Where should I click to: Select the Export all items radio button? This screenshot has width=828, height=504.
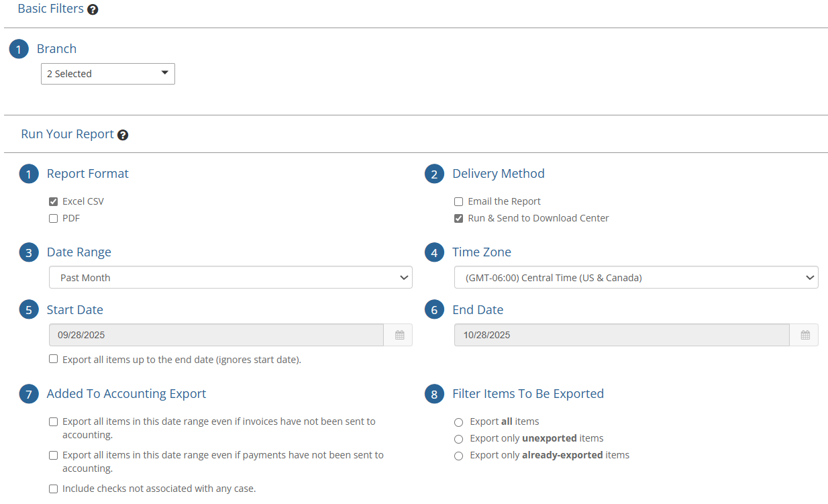pos(458,422)
